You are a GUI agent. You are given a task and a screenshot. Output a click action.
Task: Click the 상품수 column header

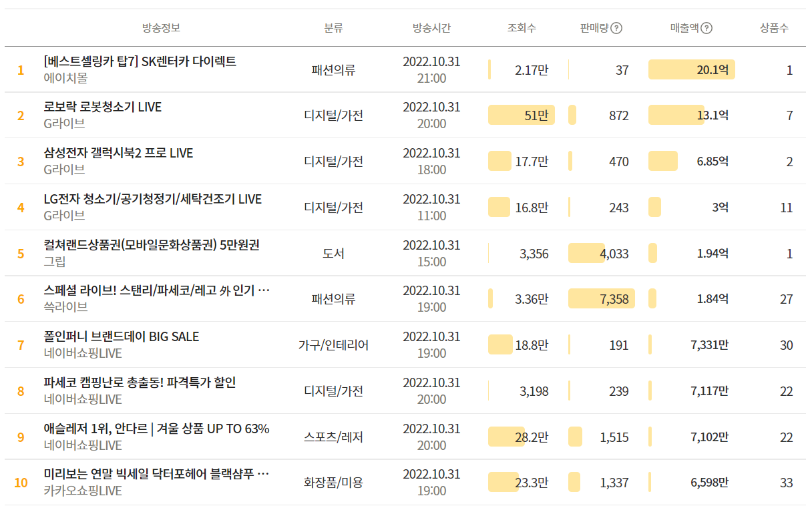(x=774, y=28)
